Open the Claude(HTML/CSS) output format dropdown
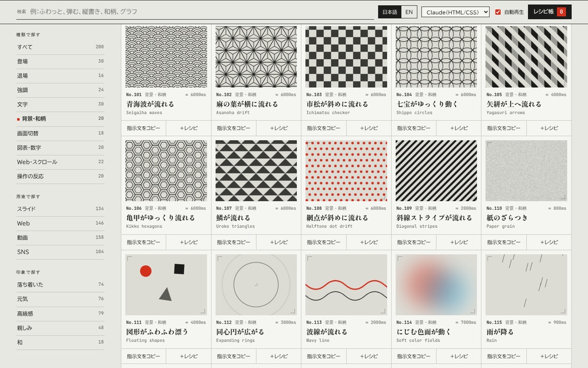The height and width of the screenshot is (368, 588). tap(455, 12)
